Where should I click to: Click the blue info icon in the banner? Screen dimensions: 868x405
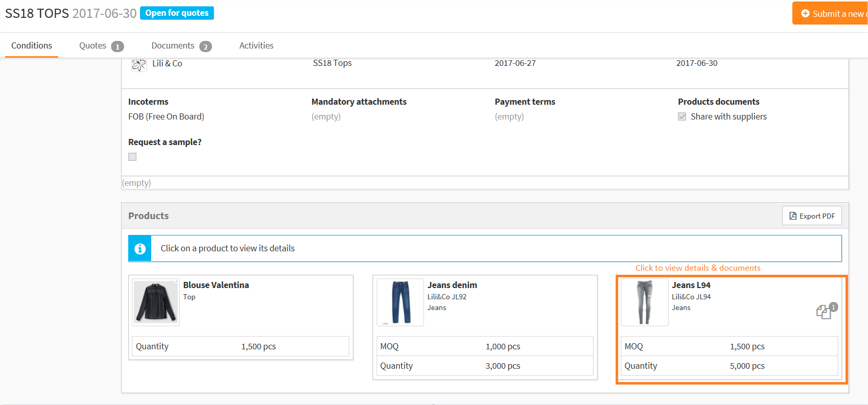coord(140,249)
